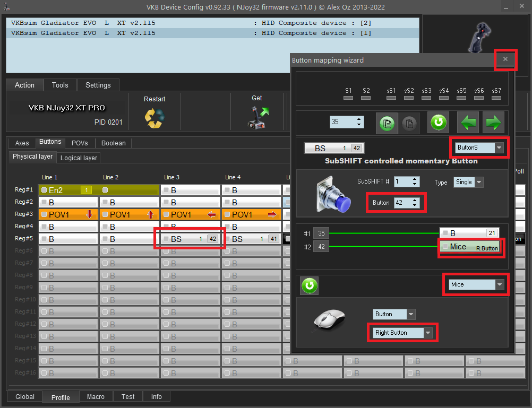The image size is (532, 408).
Task: Click the olive blank cell in Reg#1 Line 2
Action: (129, 190)
